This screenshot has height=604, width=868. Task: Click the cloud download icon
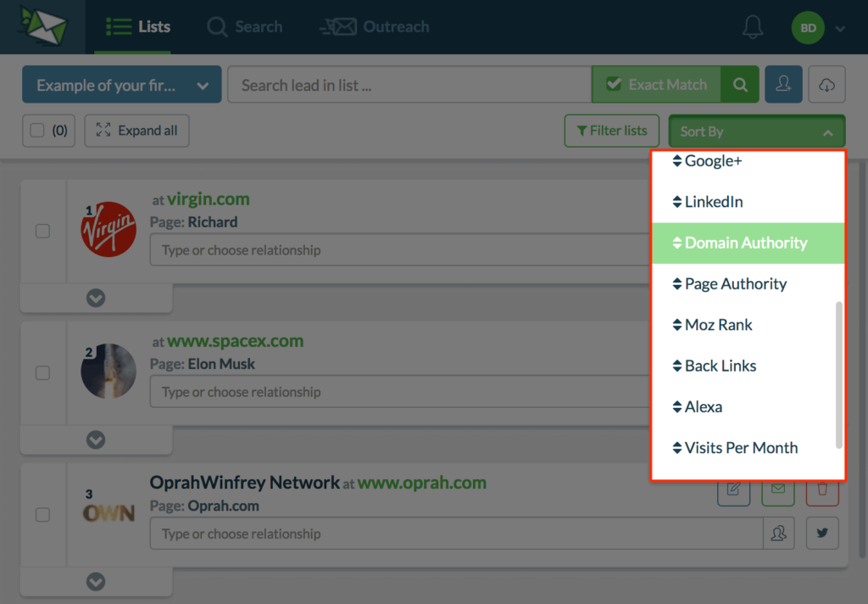[x=826, y=85]
